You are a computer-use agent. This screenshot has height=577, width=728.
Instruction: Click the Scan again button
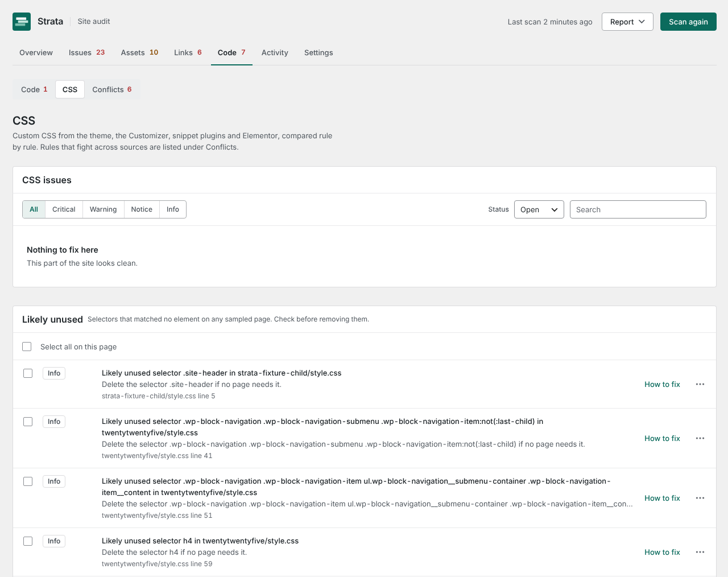pyautogui.click(x=688, y=22)
